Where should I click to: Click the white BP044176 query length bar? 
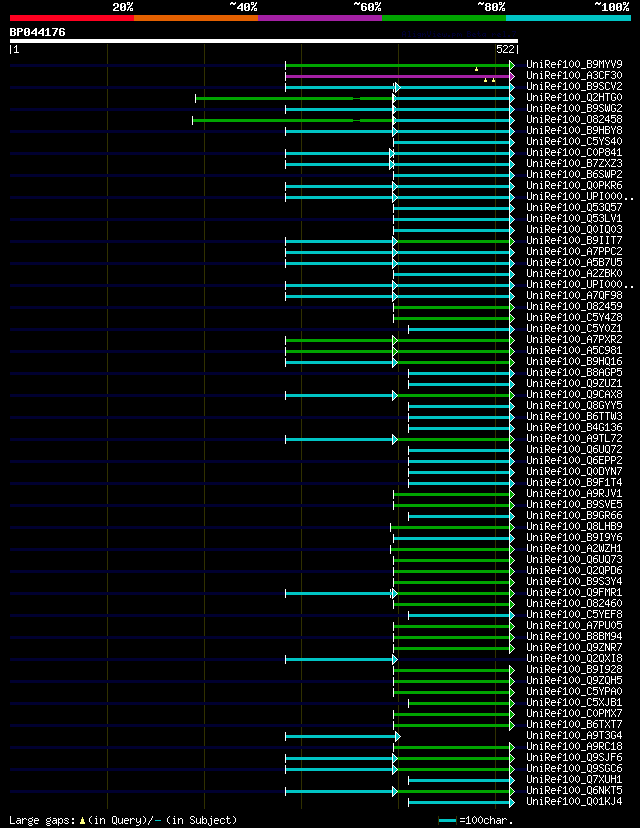coord(264,41)
